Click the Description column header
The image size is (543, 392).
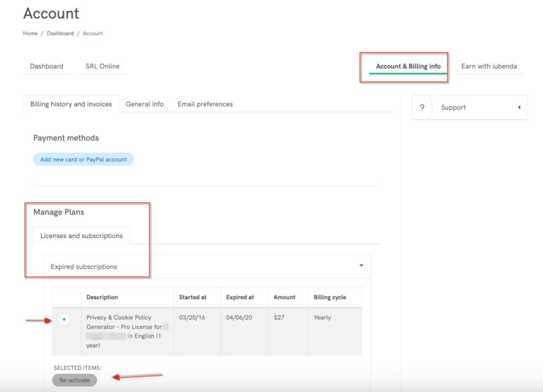102,297
